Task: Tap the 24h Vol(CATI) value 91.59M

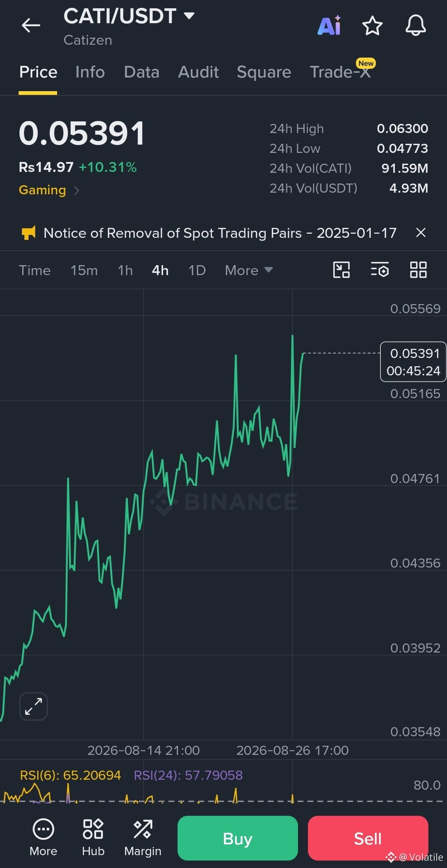Action: (405, 168)
